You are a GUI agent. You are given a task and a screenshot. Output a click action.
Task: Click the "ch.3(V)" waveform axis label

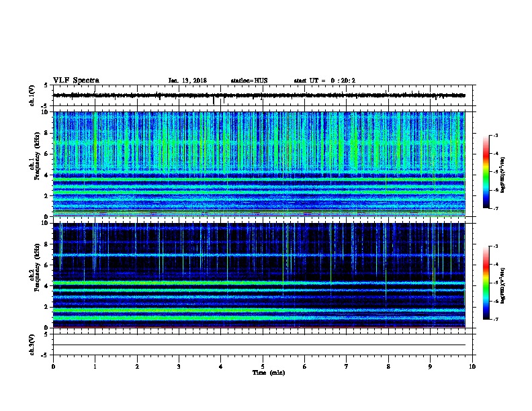tap(32, 345)
